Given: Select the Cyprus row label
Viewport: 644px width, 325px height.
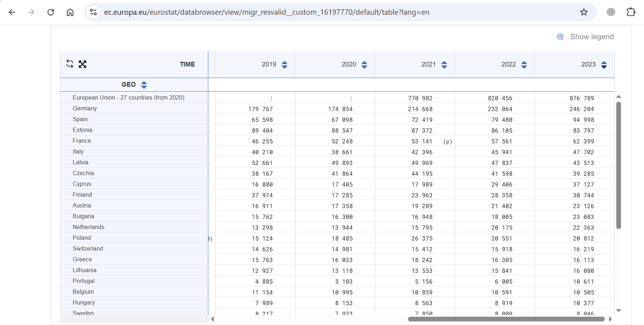Looking at the screenshot, I should (82, 184).
